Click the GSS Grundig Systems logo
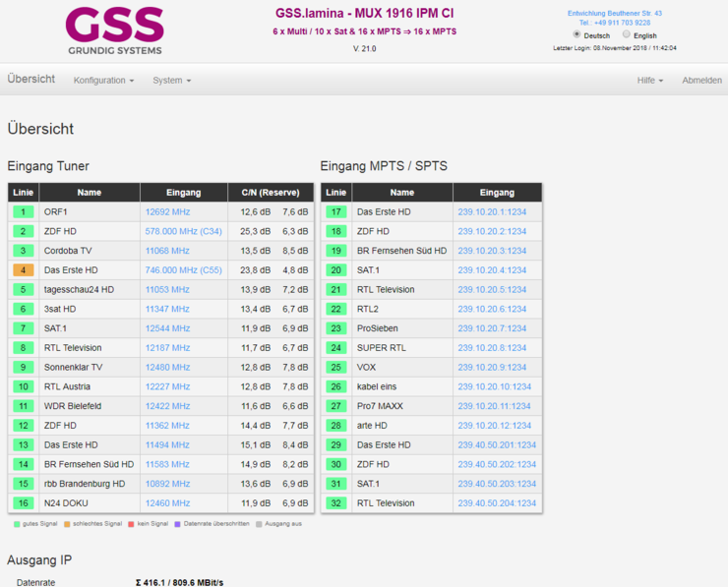This screenshot has height=587, width=728. tap(115, 30)
